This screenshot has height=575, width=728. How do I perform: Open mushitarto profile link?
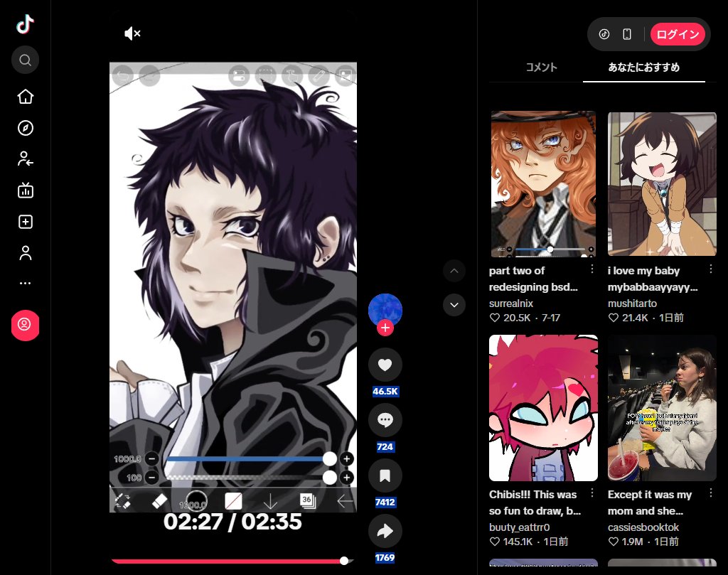click(632, 303)
